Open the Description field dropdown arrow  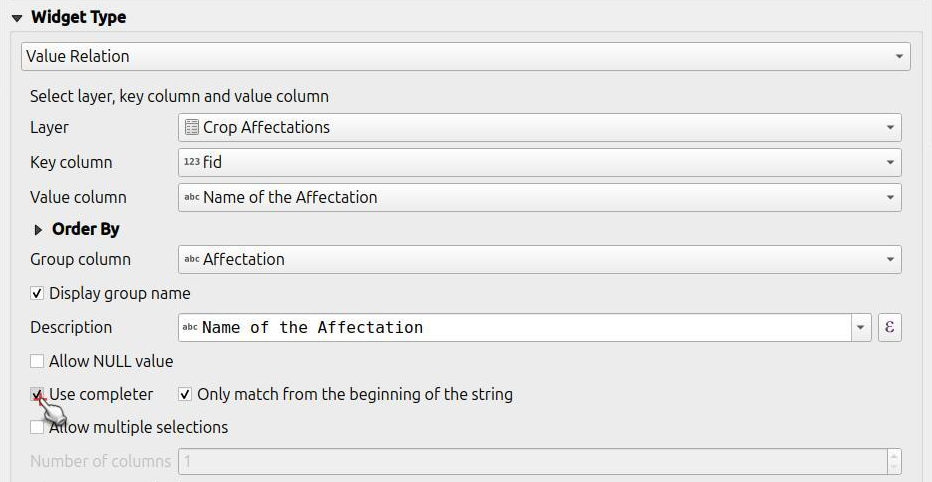861,327
